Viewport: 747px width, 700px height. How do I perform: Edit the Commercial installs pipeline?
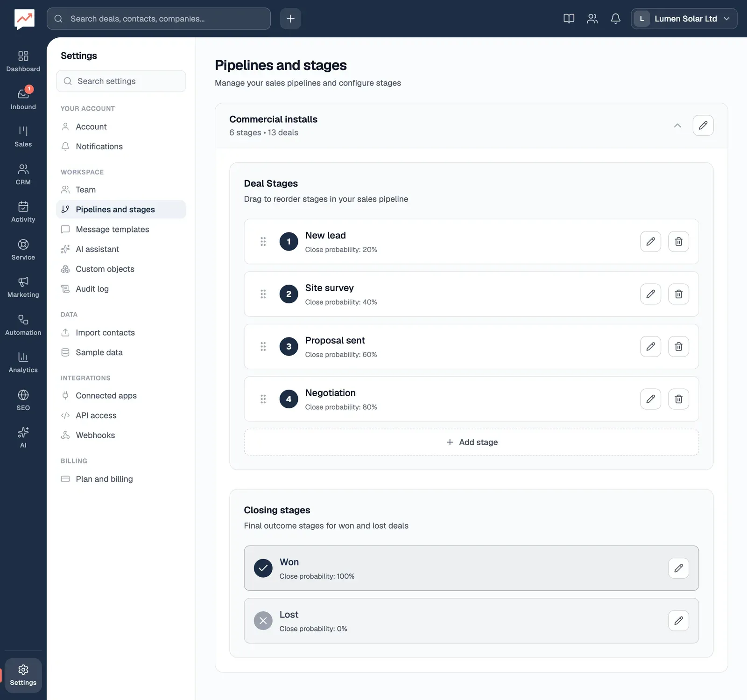coord(703,126)
